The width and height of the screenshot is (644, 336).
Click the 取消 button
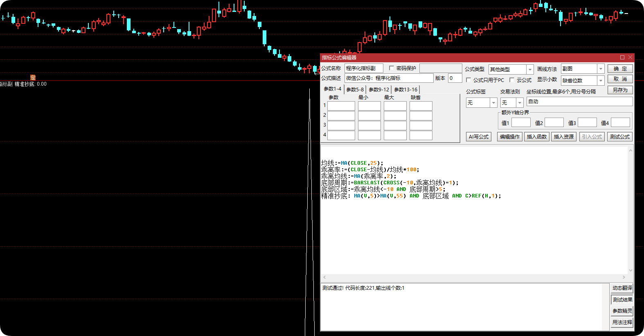tap(620, 79)
